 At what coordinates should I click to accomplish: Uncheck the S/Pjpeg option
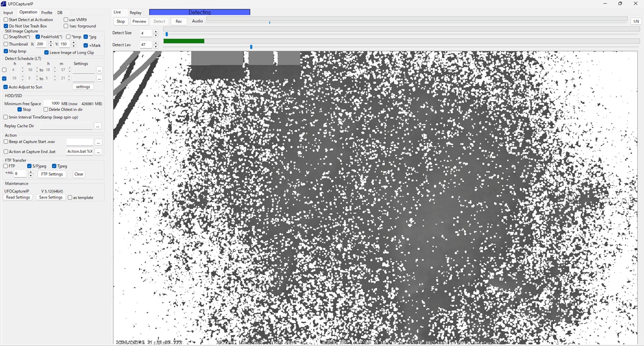tap(30, 166)
